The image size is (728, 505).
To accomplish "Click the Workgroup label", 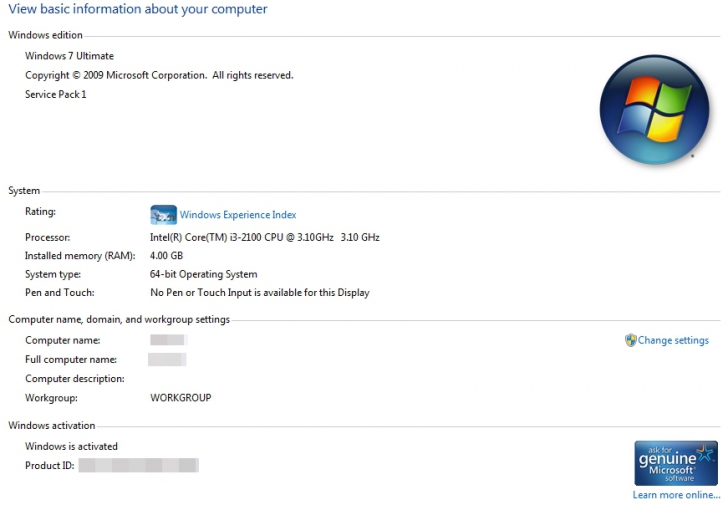I will click(x=52, y=398).
